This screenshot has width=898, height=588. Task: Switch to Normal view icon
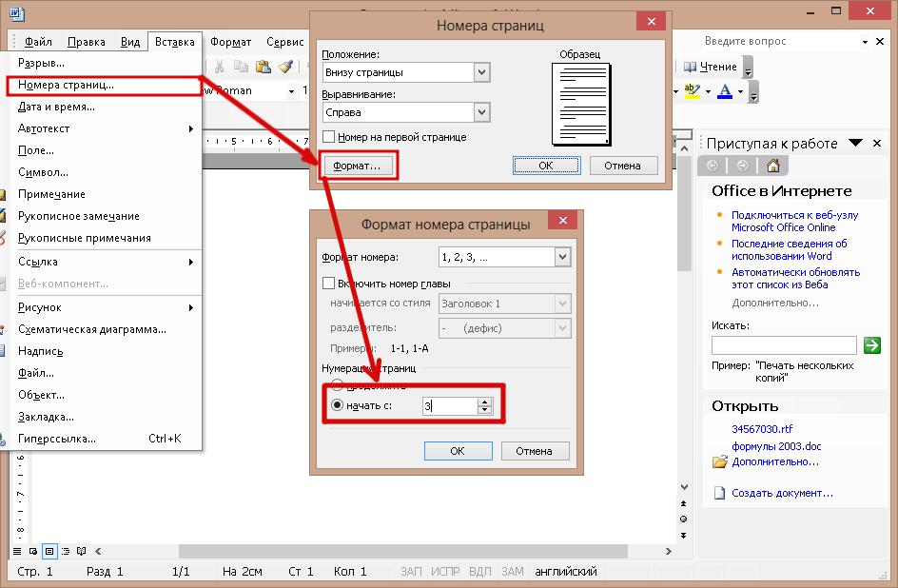tap(17, 551)
